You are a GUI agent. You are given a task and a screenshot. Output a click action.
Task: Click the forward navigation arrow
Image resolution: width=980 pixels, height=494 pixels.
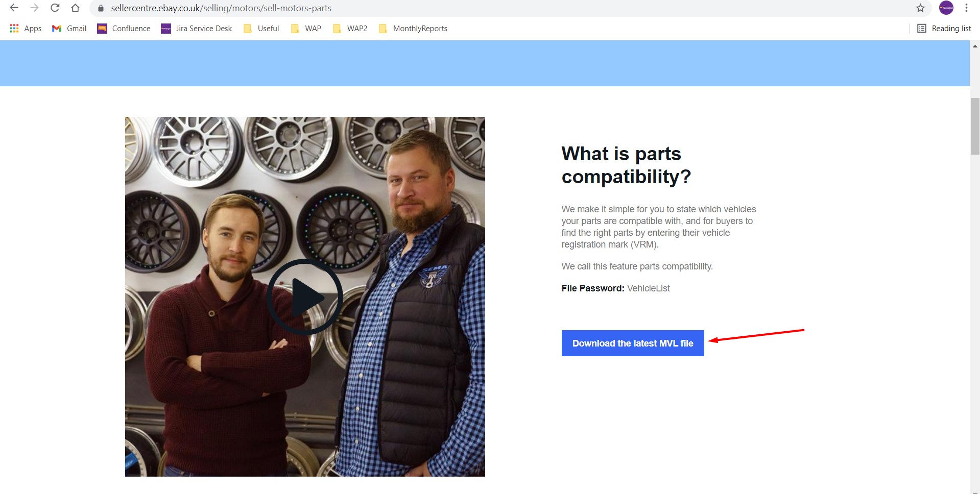click(x=34, y=8)
